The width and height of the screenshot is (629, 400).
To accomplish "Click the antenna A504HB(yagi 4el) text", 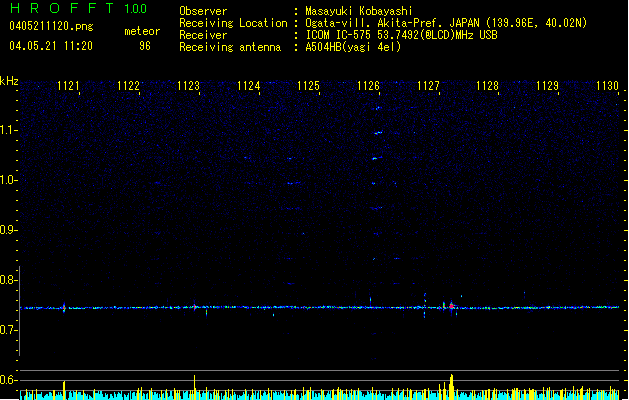I will click(353, 47).
